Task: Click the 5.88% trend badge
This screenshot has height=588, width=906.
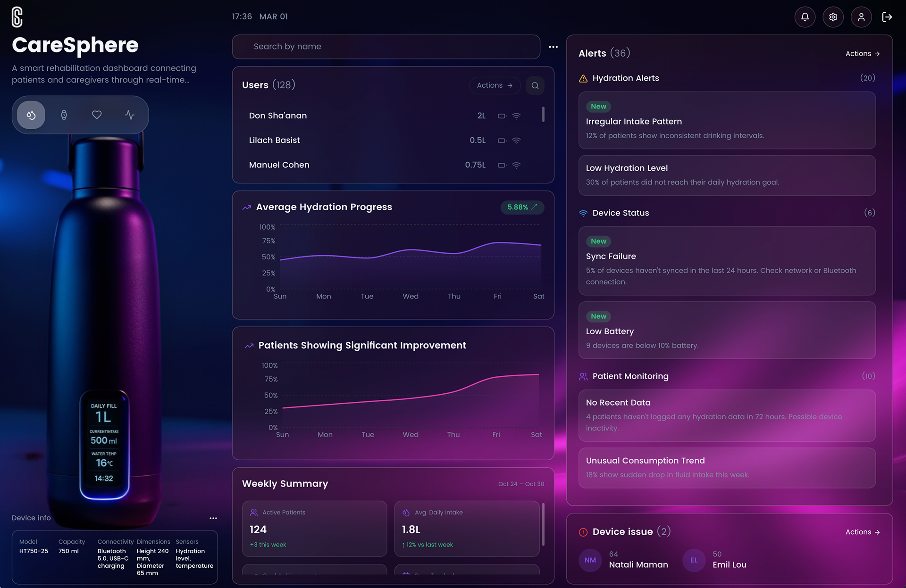Action: coord(522,207)
